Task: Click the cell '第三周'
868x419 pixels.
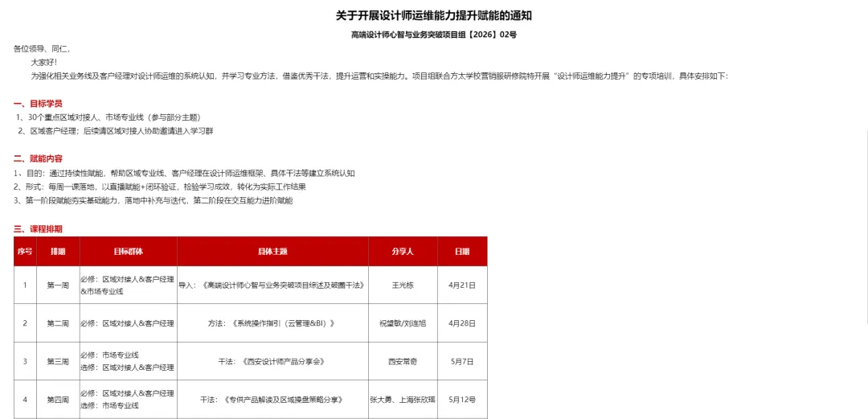Action: pos(58,361)
